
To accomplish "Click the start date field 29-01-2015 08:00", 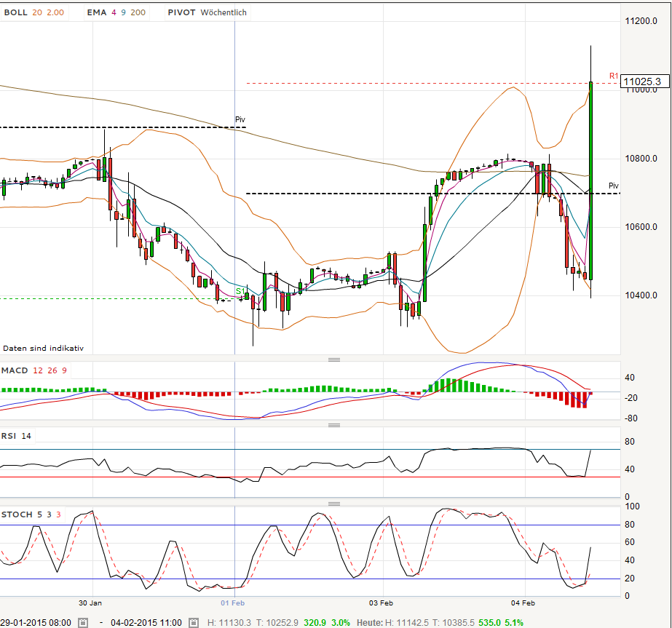I will tap(36, 622).
